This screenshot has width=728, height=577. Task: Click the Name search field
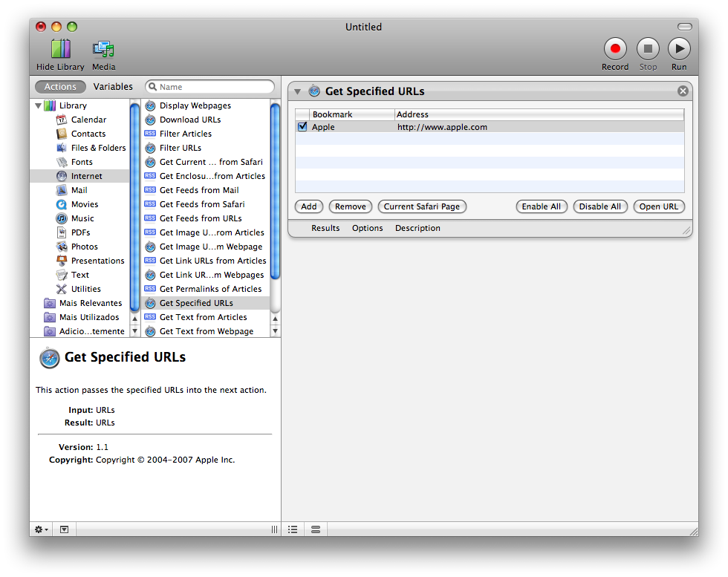tap(209, 87)
